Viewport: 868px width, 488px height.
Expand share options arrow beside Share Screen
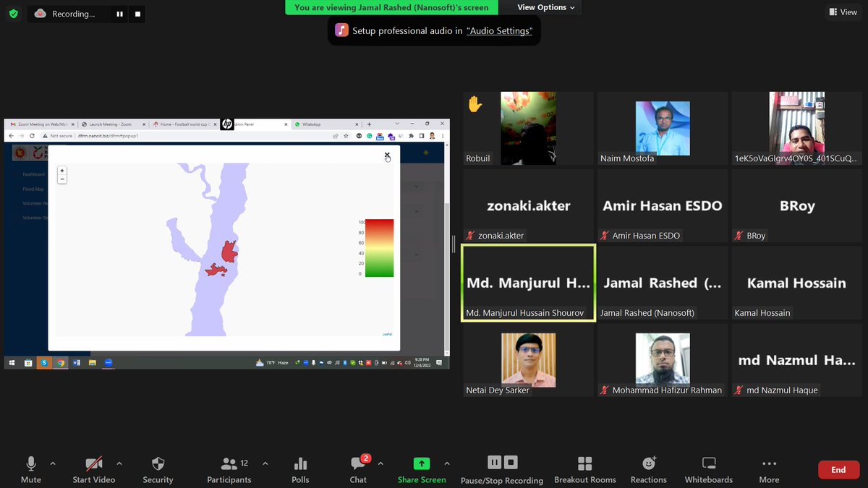(x=447, y=463)
